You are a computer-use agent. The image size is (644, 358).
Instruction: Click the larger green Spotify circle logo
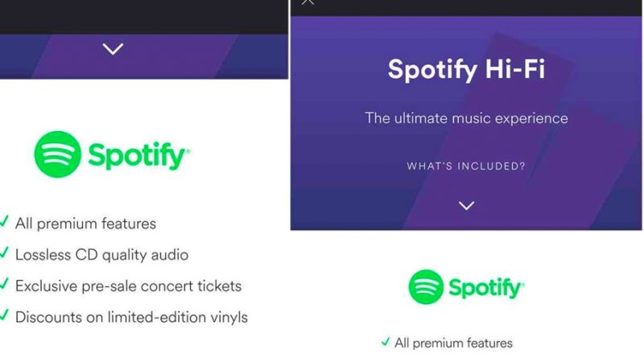[x=58, y=154]
